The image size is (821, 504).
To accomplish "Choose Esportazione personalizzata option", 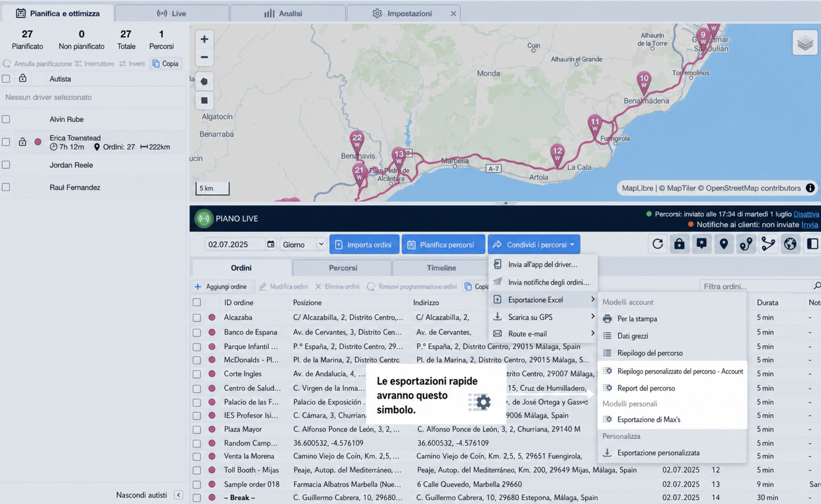I will [x=672, y=453].
